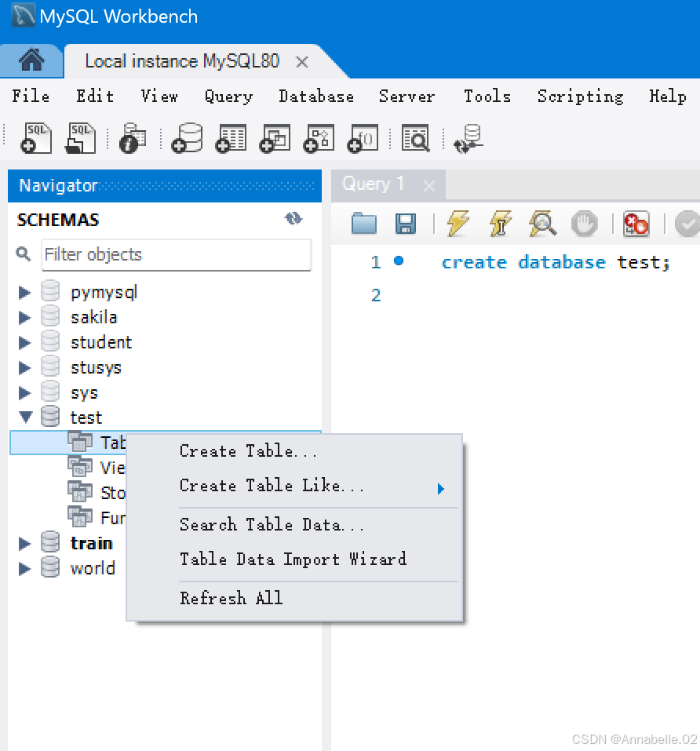
Task: Click the commit checkmark icon
Action: coord(687,224)
